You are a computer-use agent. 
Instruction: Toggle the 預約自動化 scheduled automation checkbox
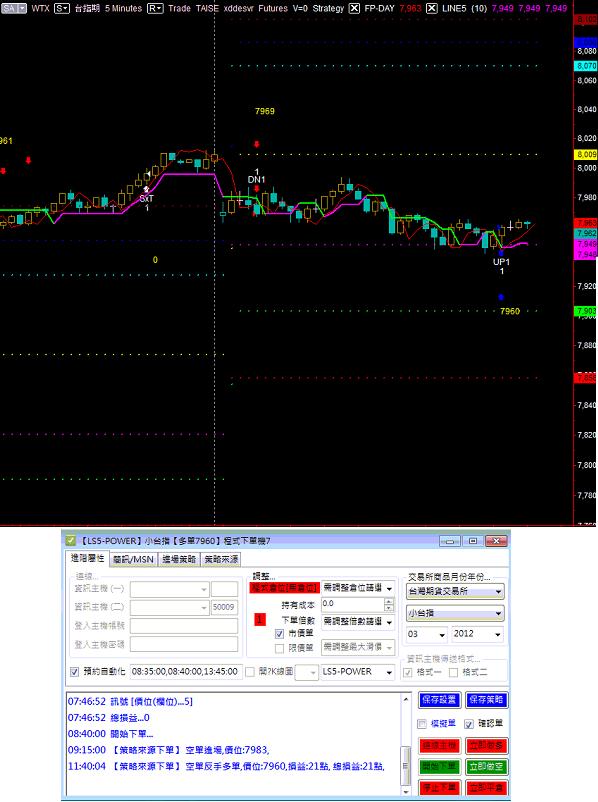tap(74, 672)
